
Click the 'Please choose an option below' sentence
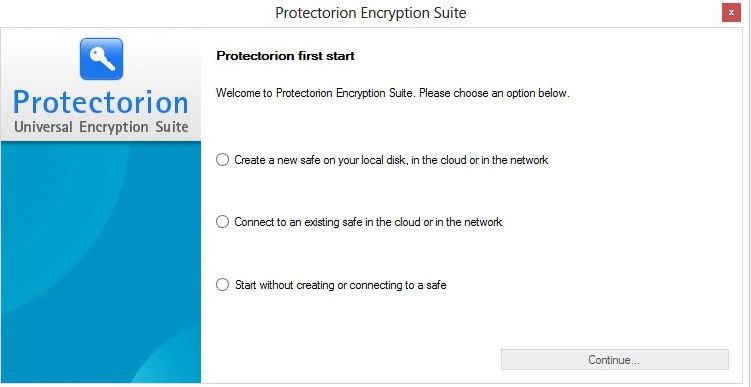494,93
